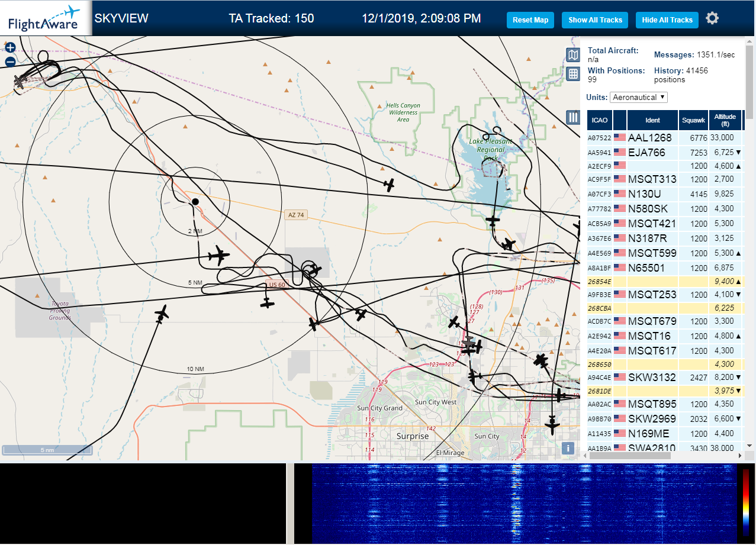Open the settings gear in header

712,18
